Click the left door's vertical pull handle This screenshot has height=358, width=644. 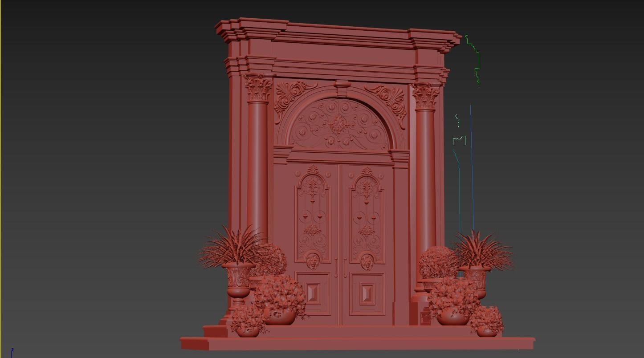(336, 267)
